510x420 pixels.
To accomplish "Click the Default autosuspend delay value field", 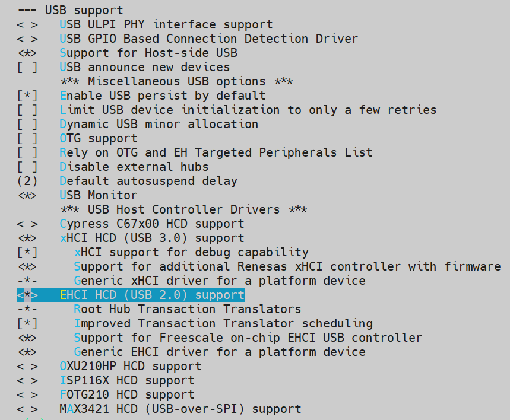I will click(27, 181).
